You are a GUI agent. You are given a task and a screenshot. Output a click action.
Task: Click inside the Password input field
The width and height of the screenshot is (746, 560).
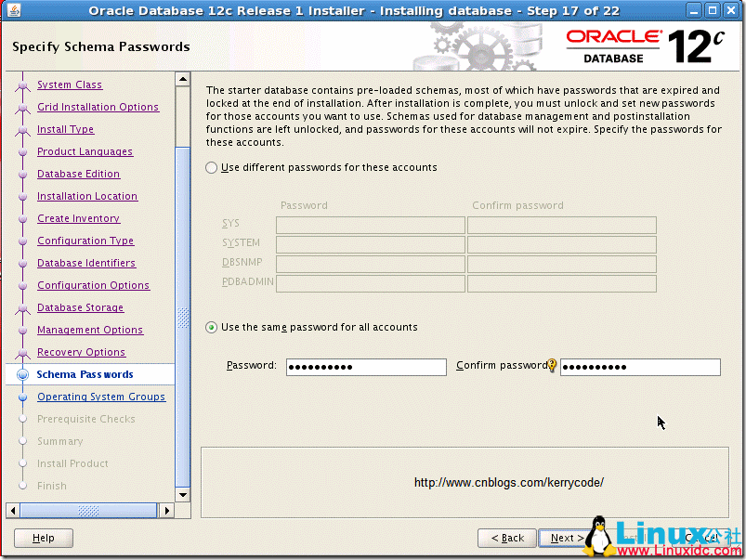366,367
